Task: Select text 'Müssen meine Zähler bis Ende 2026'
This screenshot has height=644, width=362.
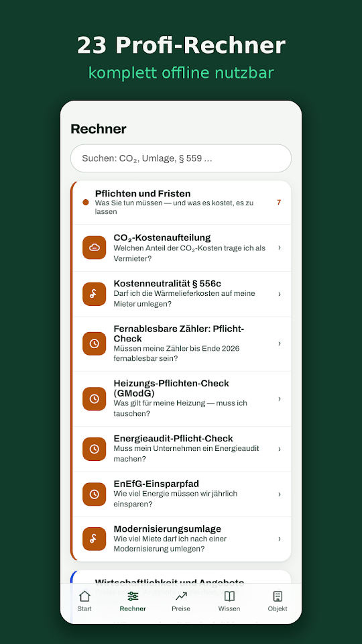Action: 176,349
